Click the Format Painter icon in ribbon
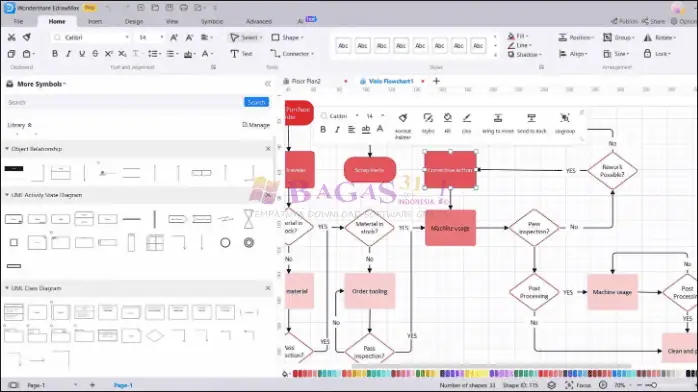Image resolution: width=698 pixels, height=392 pixels. coord(27,37)
